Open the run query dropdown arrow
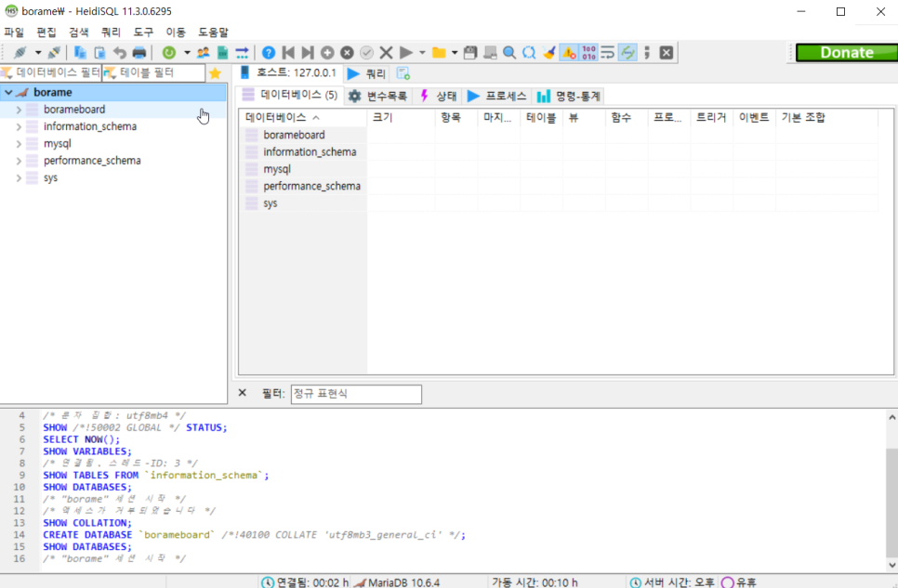The height and width of the screenshot is (588, 898). click(423, 53)
